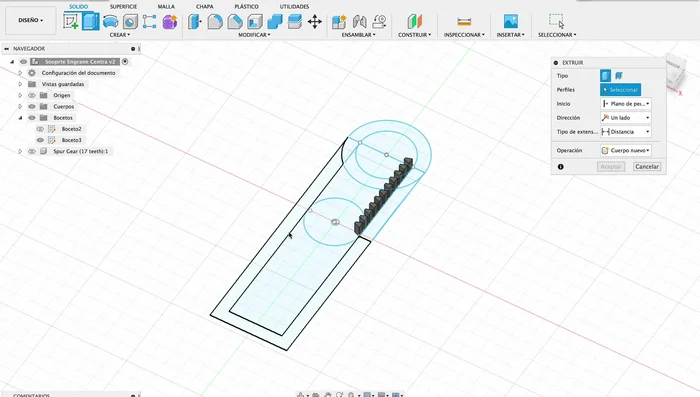Viewport: 700px width, 397px height.
Task: Select the SÓLIDO tab
Action: click(79, 6)
